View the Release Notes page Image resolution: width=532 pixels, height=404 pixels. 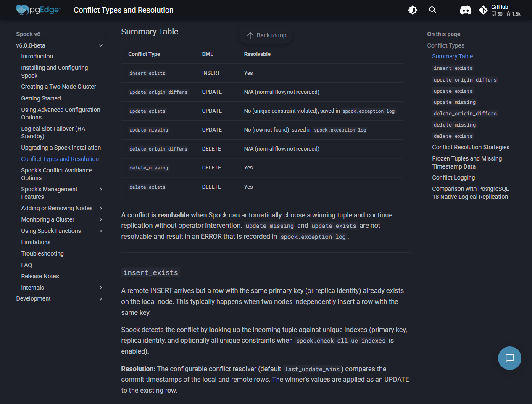click(x=40, y=276)
